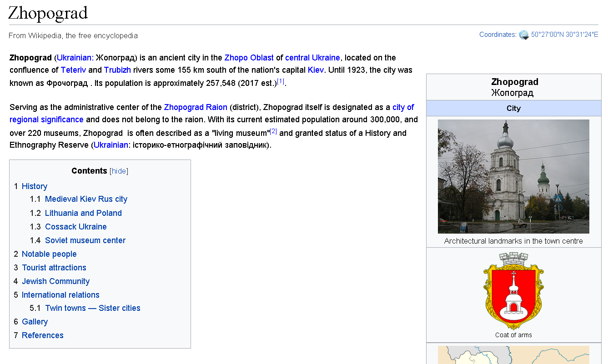The image size is (608, 364).
Task: Open the Teteriv river link
Action: click(x=73, y=70)
